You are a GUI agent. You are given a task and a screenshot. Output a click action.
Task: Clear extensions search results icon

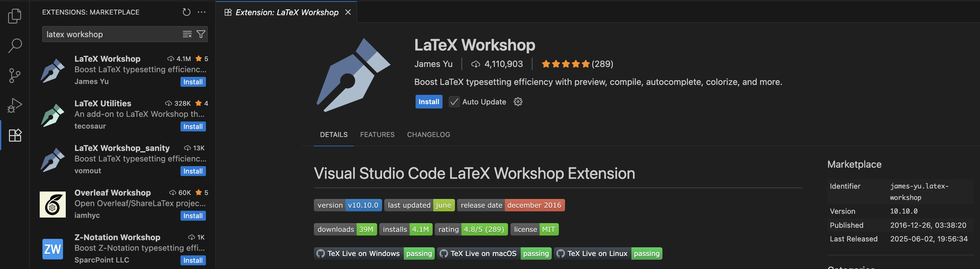pyautogui.click(x=187, y=34)
